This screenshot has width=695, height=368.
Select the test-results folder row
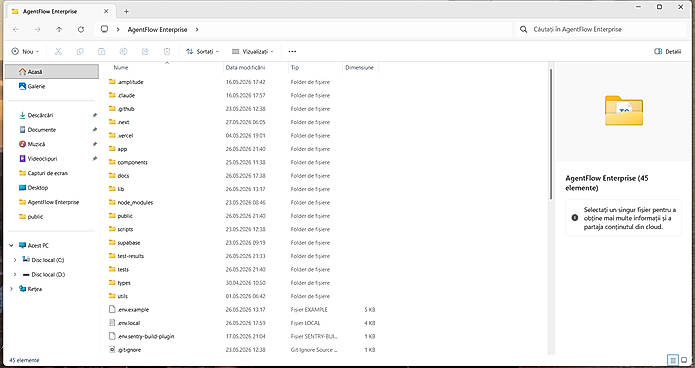click(x=242, y=256)
